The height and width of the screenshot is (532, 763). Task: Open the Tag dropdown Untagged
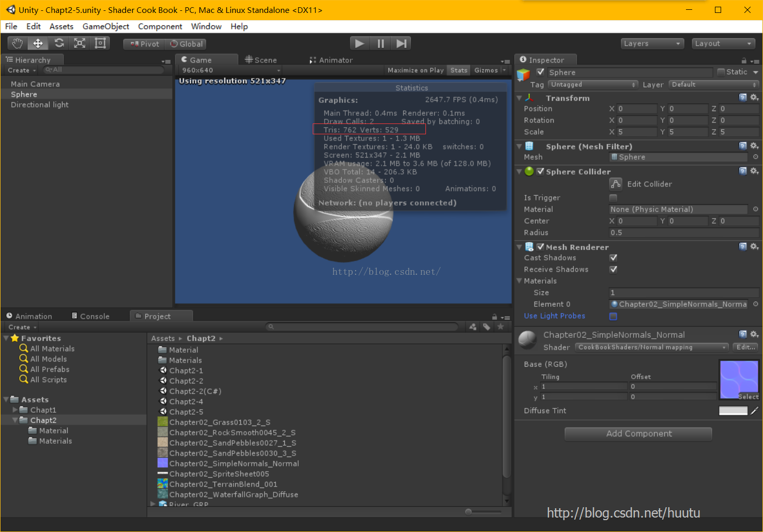pyautogui.click(x=593, y=85)
